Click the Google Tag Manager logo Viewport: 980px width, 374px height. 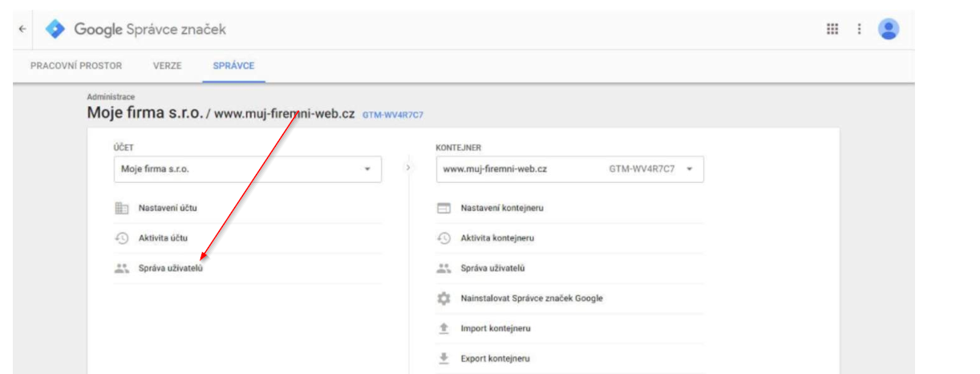tap(55, 29)
